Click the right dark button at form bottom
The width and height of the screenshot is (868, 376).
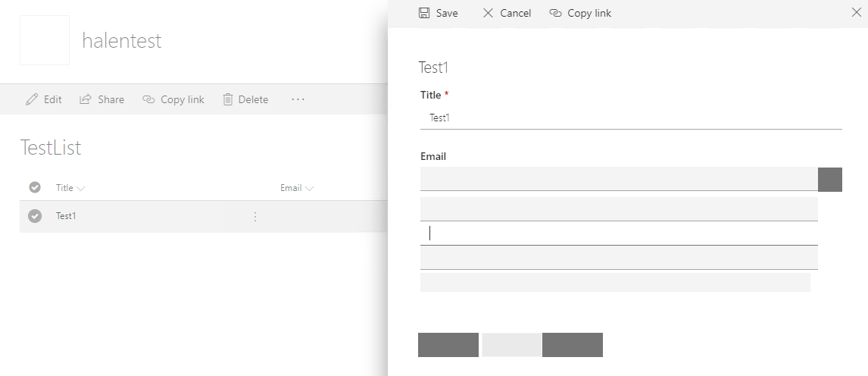pos(573,344)
